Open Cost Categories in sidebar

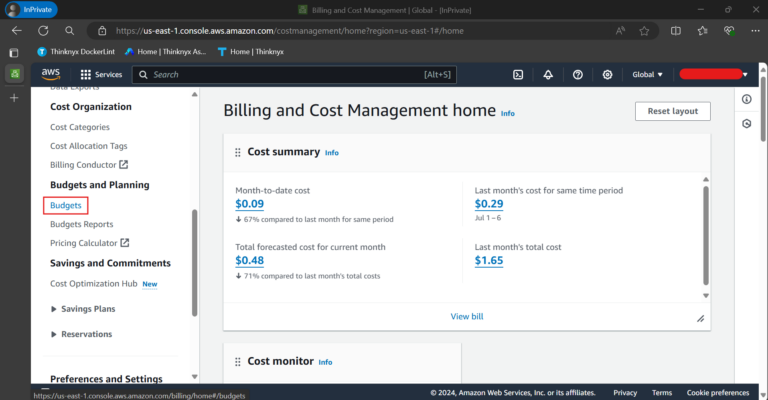click(80, 127)
